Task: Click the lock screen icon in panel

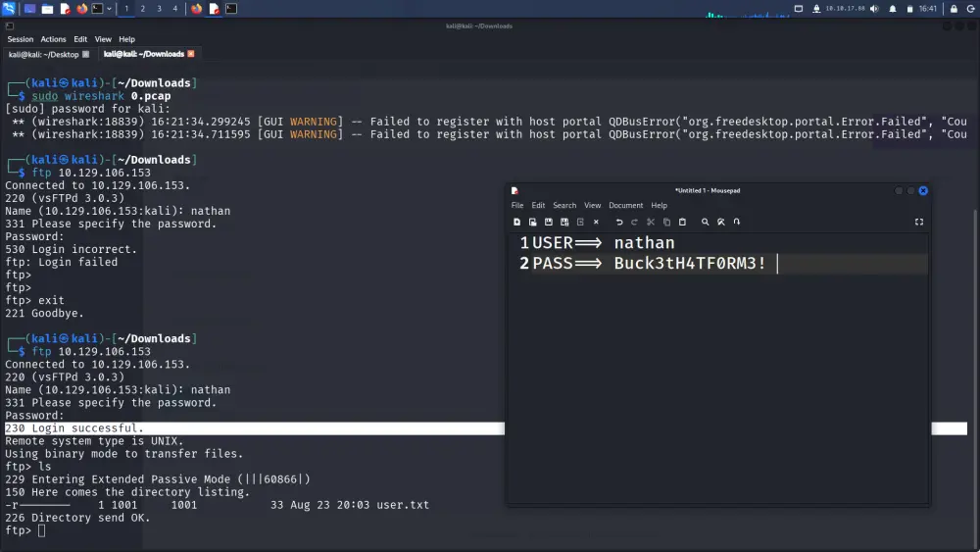Action: click(954, 9)
